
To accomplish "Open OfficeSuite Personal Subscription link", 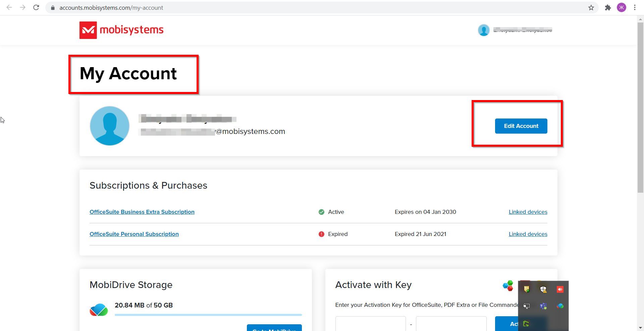I will (x=134, y=234).
